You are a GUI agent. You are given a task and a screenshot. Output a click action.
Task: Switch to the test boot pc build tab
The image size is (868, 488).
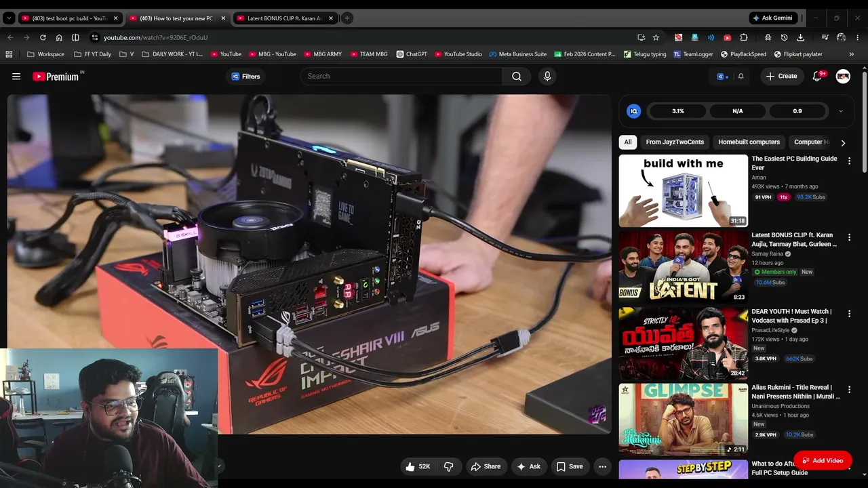point(69,18)
